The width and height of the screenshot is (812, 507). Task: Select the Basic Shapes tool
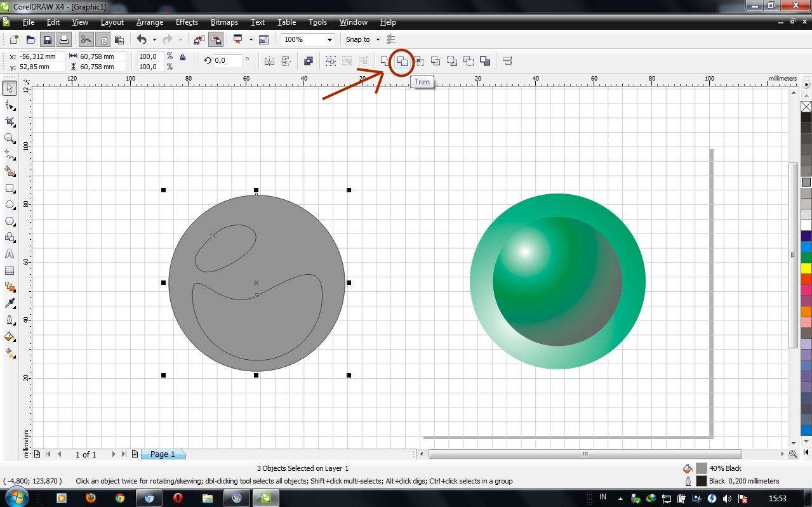tap(10, 237)
